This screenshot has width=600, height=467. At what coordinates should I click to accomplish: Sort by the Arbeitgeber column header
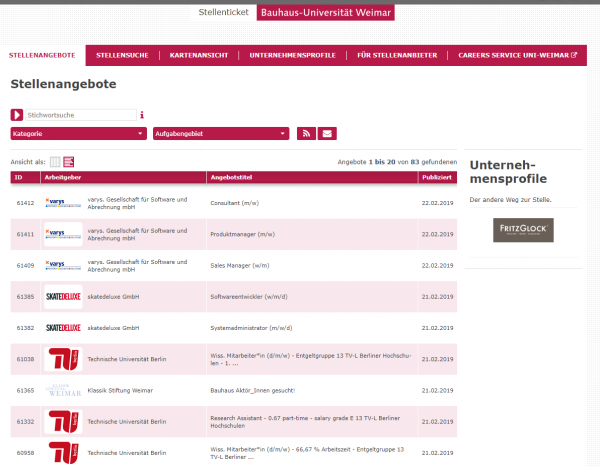click(123, 177)
